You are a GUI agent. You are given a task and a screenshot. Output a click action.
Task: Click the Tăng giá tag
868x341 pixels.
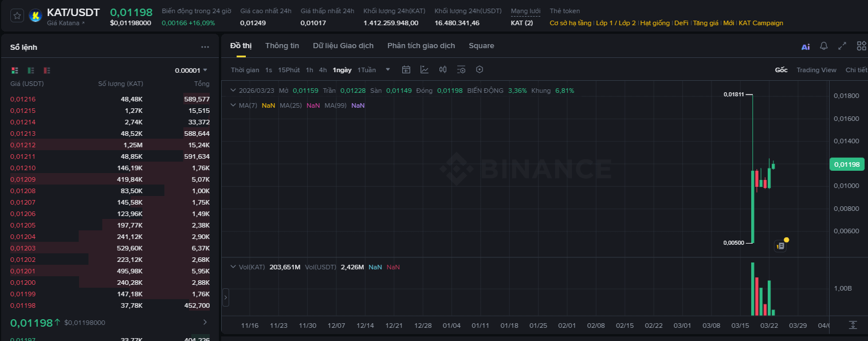pyautogui.click(x=706, y=23)
